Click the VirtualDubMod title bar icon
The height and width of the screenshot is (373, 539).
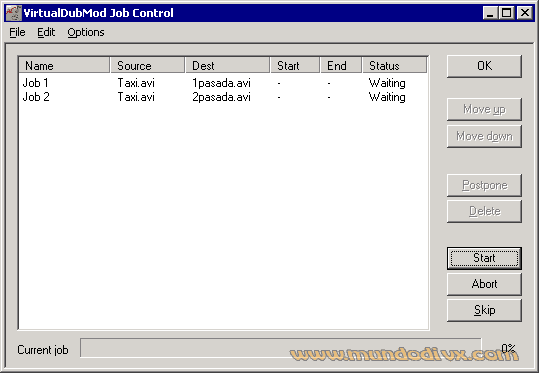[x=13, y=13]
